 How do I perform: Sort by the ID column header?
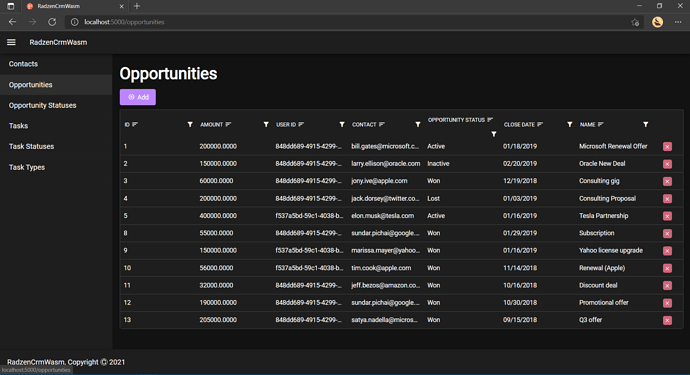pos(131,125)
